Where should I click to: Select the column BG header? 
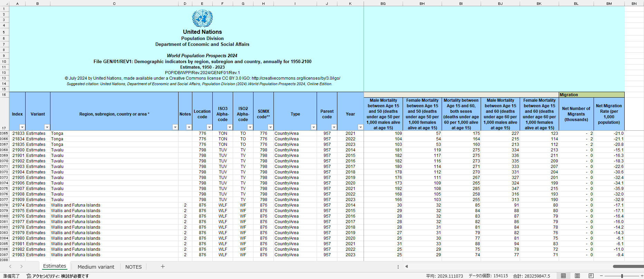383,3
